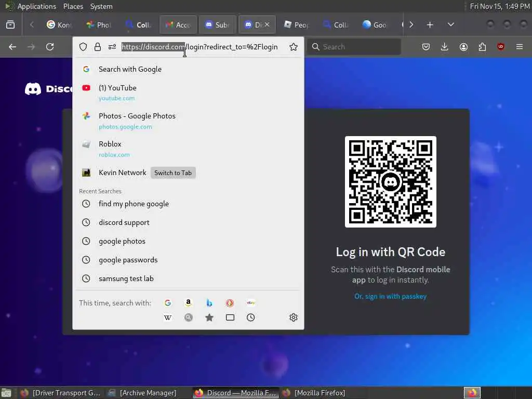Open search settings gear icon

(294, 317)
